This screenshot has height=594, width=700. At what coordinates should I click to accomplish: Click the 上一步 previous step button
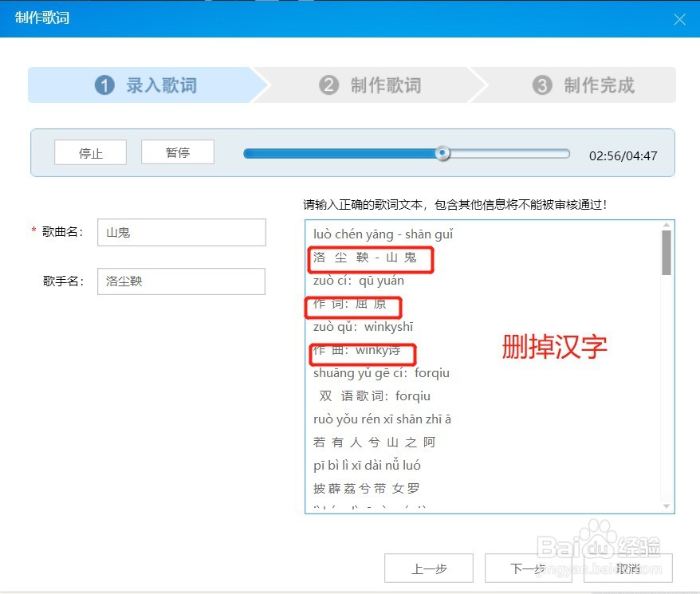point(429,568)
